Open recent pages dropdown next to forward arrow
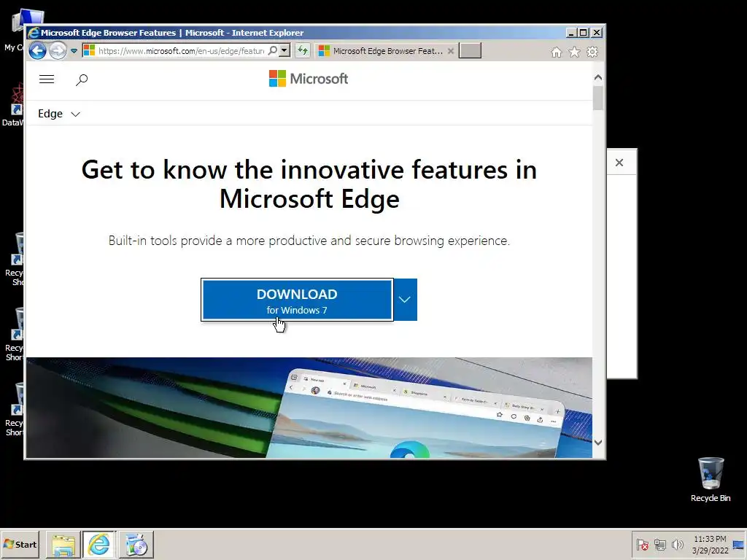 74,50
